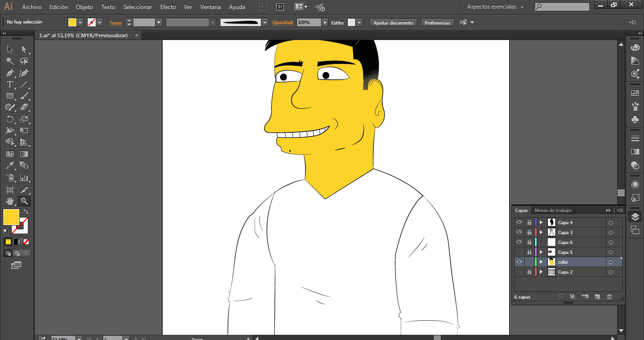Select the Type tool
Viewport: 644px width, 340px height.
tap(9, 85)
